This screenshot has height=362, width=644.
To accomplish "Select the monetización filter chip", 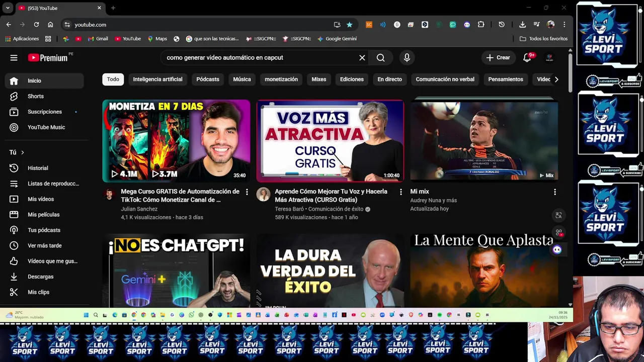I will click(x=281, y=79).
